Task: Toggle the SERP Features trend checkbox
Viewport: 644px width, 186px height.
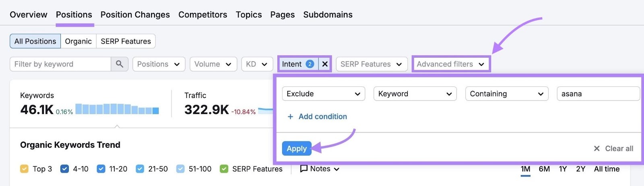Action: click(224, 169)
